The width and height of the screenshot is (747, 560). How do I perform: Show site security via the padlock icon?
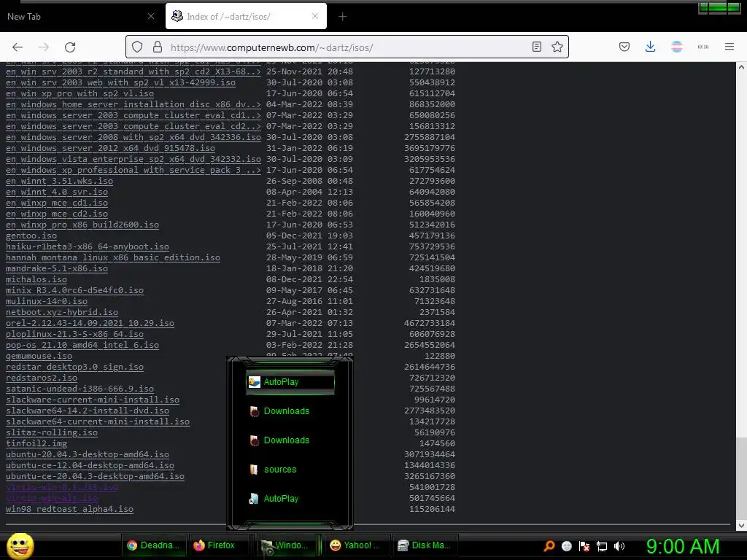click(x=158, y=47)
